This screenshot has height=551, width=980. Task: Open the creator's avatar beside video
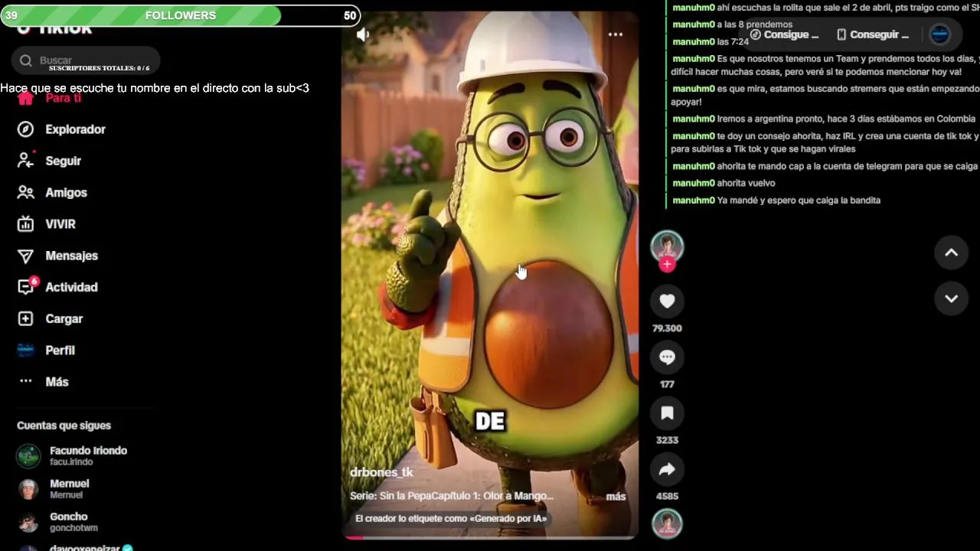pos(667,246)
